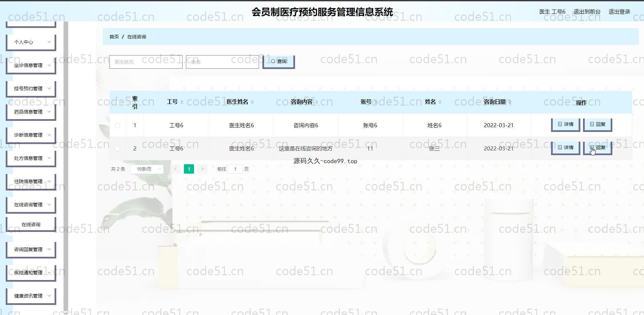Go to the next page arrow
This screenshot has height=315, width=644.
coord(202,169)
